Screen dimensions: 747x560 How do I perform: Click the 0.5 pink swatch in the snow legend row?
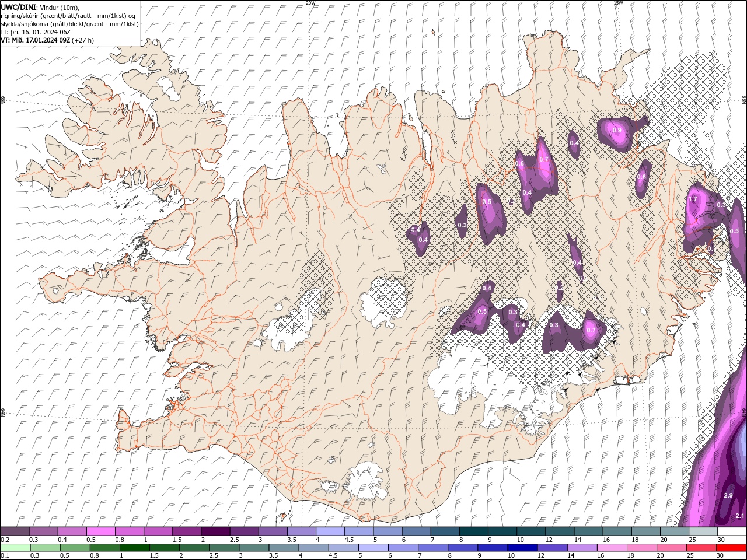pyautogui.click(x=100, y=531)
